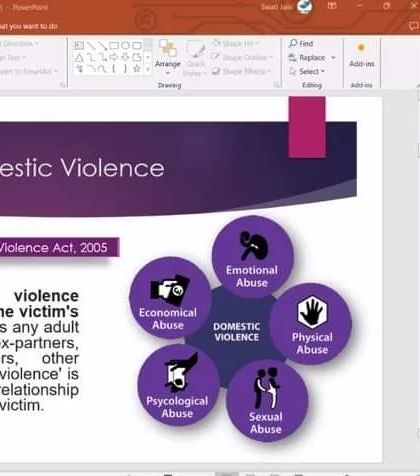Image resolution: width=420 pixels, height=476 pixels.
Task: Expand the shapes gallery More arrow
Action: pyautogui.click(x=148, y=69)
